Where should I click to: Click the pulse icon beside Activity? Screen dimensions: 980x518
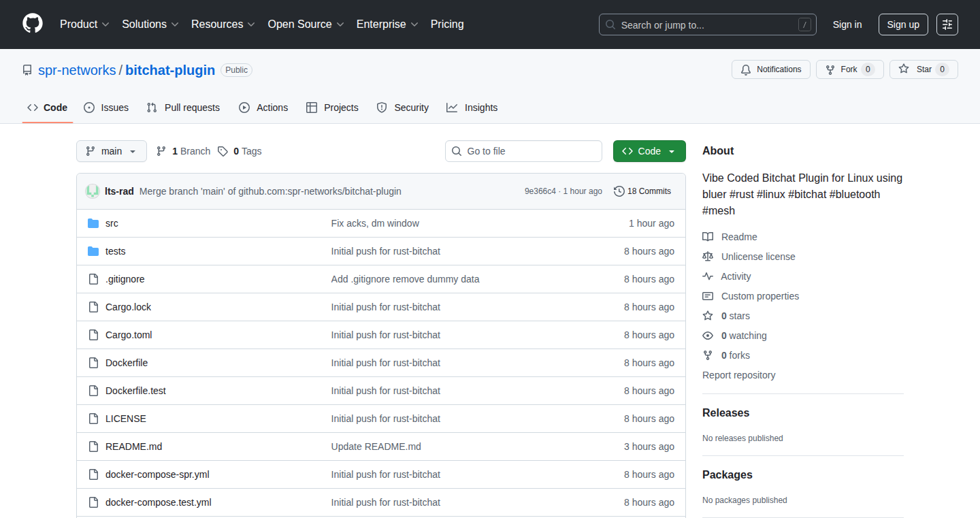pos(708,276)
